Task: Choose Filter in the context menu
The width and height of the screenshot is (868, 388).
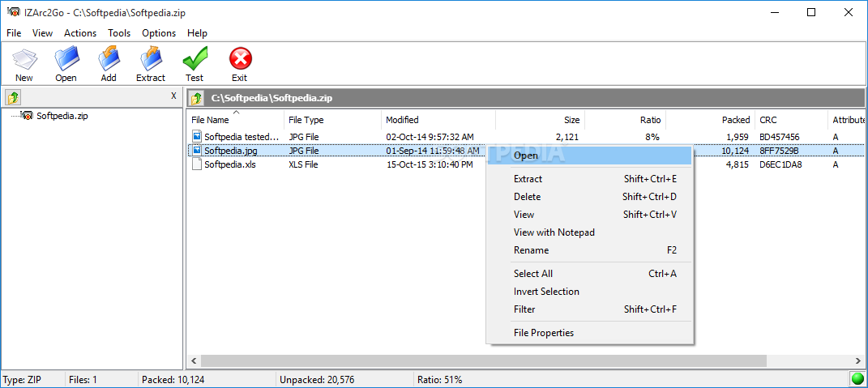Action: point(589,309)
